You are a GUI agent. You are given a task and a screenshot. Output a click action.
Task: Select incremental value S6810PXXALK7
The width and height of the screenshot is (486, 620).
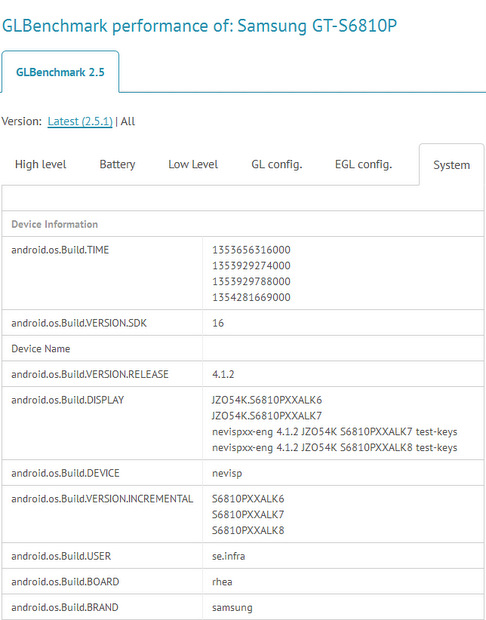248,514
